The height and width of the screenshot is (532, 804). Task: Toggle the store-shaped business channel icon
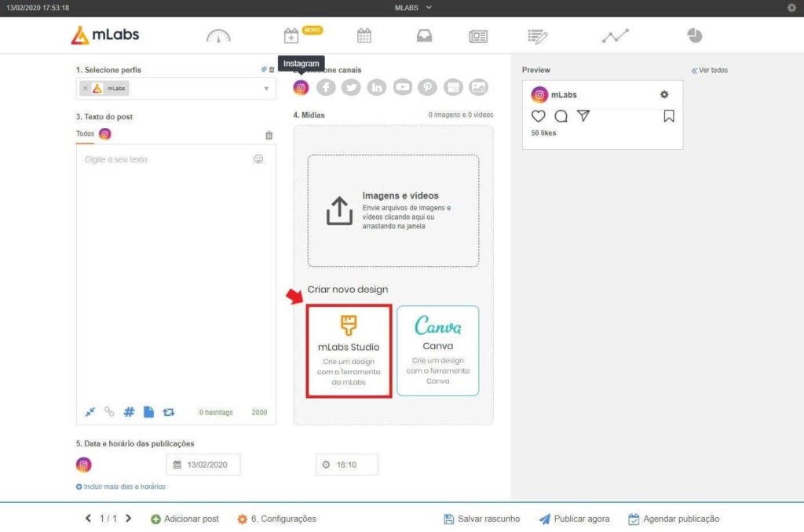click(x=453, y=88)
